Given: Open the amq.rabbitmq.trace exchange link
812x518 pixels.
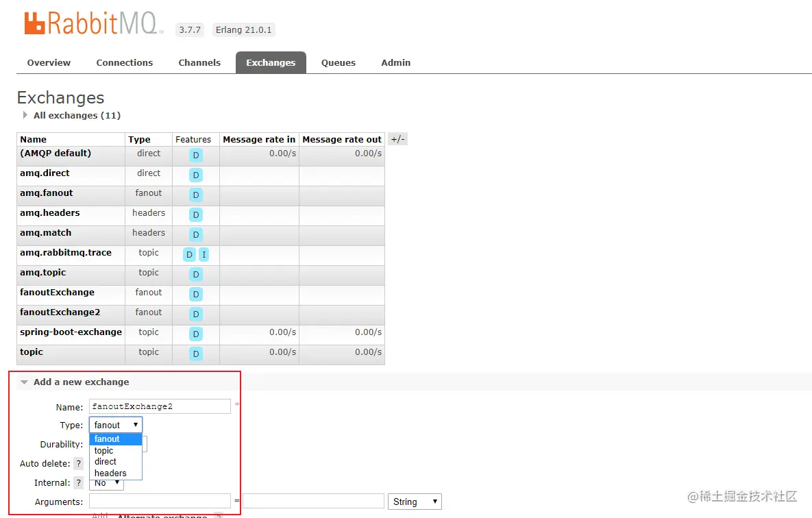Looking at the screenshot, I should [x=66, y=252].
